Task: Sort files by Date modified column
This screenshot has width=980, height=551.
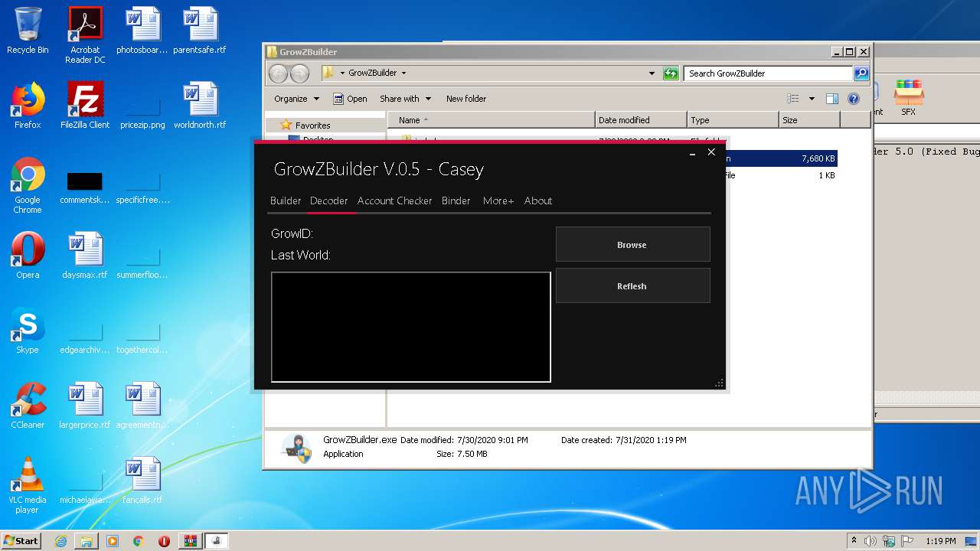Action: 641,120
